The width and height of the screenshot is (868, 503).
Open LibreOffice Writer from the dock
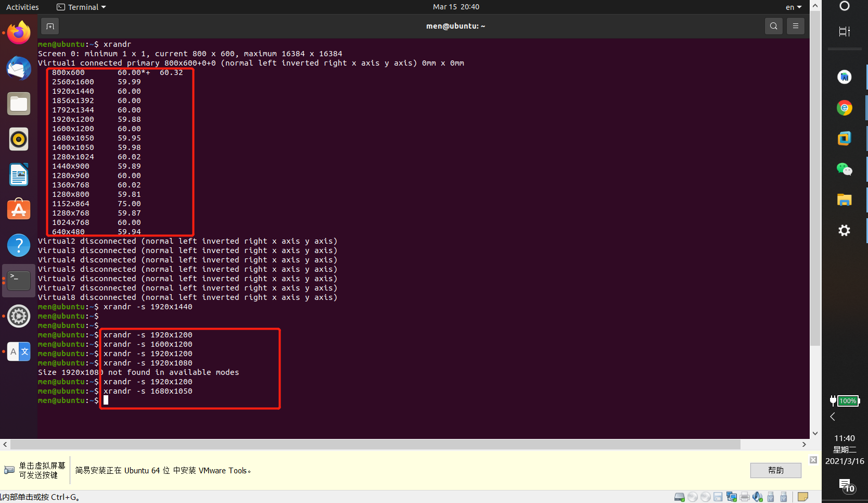point(19,174)
